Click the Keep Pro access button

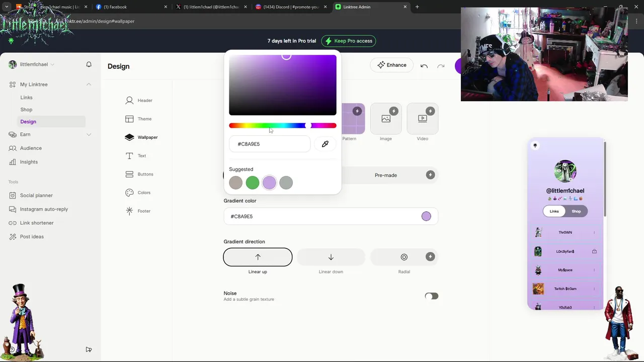click(x=349, y=41)
